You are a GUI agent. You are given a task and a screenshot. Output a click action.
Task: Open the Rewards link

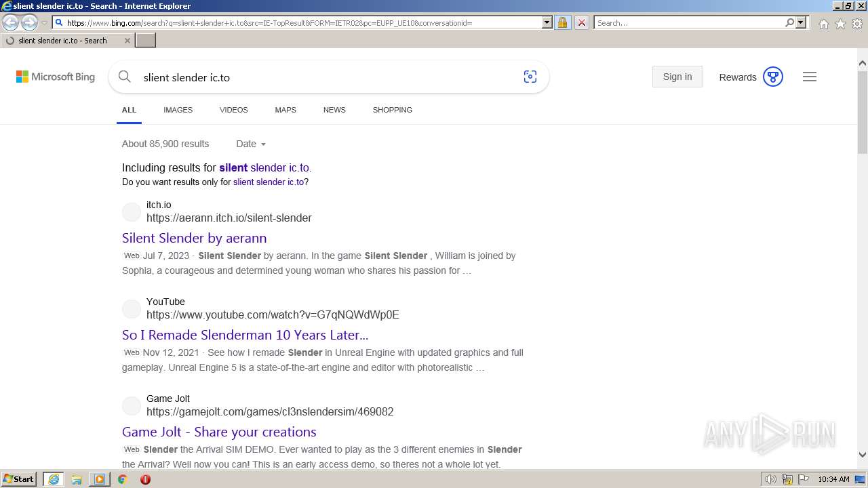738,77
